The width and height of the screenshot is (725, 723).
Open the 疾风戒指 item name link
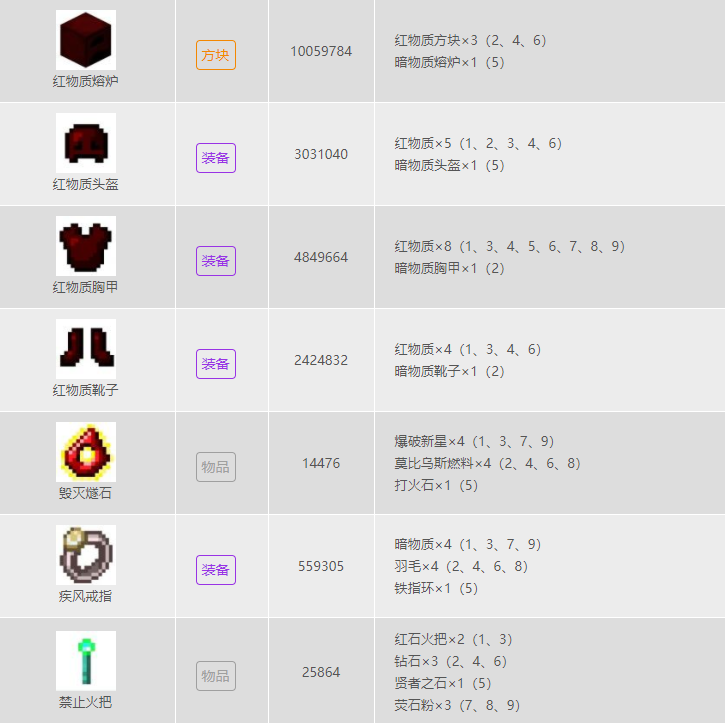point(86,596)
